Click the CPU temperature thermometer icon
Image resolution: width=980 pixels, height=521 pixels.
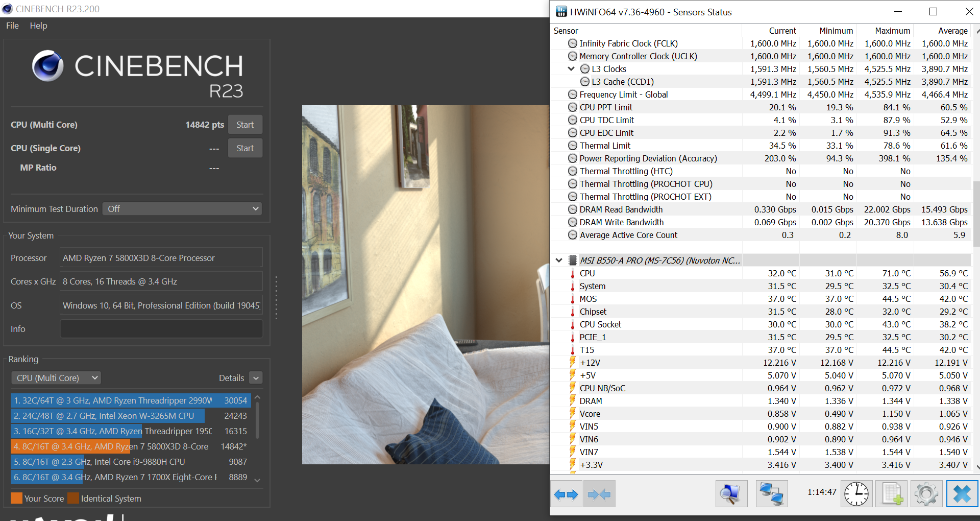(x=573, y=273)
